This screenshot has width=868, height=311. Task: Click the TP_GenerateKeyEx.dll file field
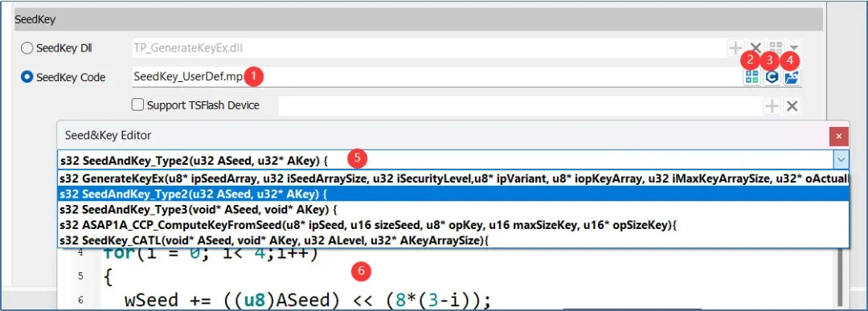(x=428, y=48)
